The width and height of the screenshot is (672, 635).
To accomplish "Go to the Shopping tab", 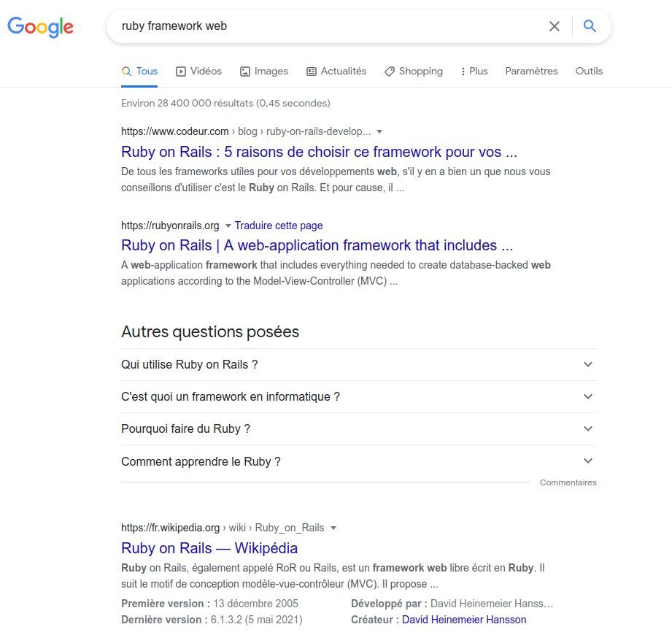I will click(413, 72).
